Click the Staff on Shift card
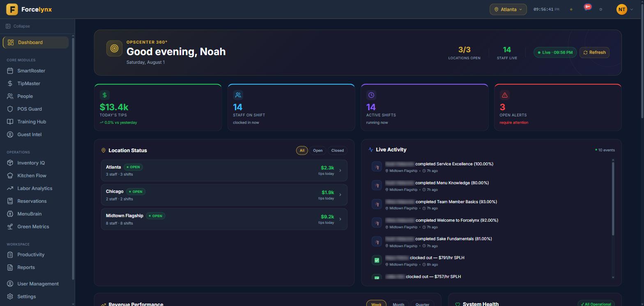The height and width of the screenshot is (306, 644). (x=291, y=107)
